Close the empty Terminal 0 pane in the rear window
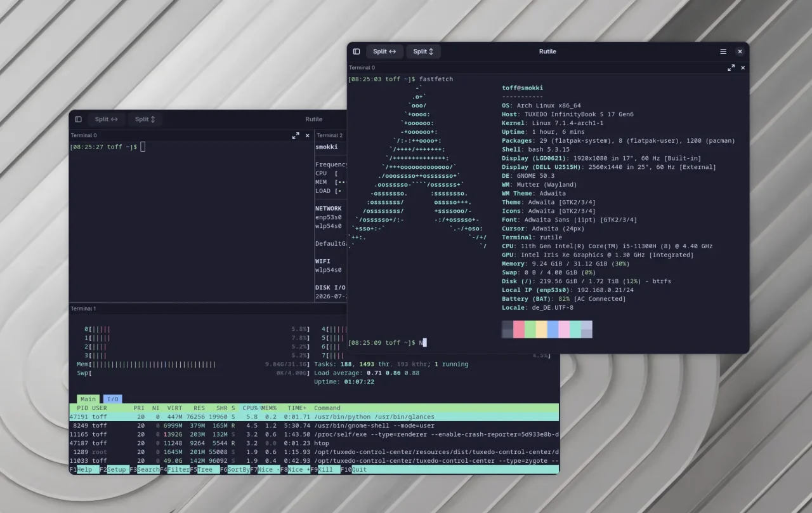This screenshot has height=513, width=812. click(308, 135)
